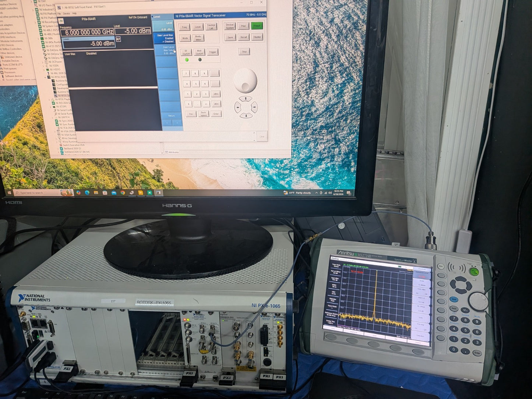This screenshot has height=399, width=532.
Task: Open Microsoft Edge from the taskbar
Action: 87,192
